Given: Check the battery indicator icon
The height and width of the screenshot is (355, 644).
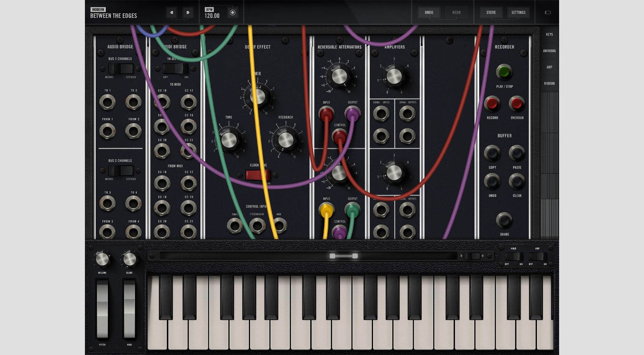Looking at the screenshot, I should (548, 13).
